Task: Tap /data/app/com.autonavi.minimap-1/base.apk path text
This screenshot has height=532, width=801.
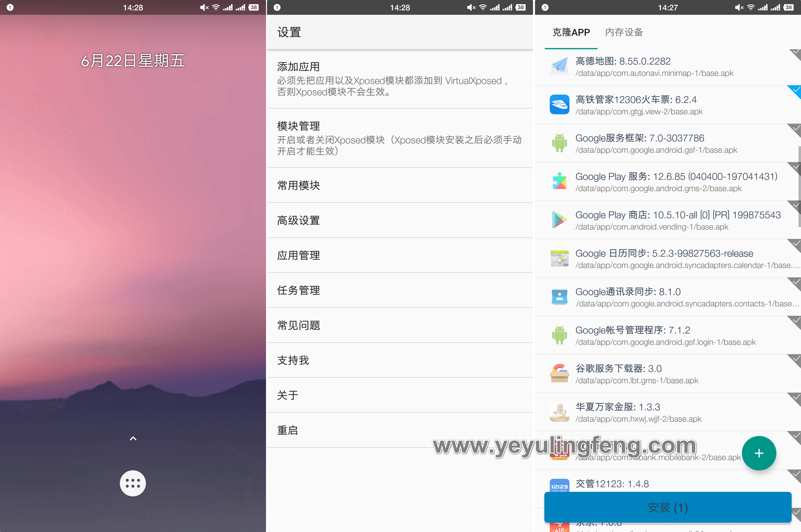Action: 654,73
